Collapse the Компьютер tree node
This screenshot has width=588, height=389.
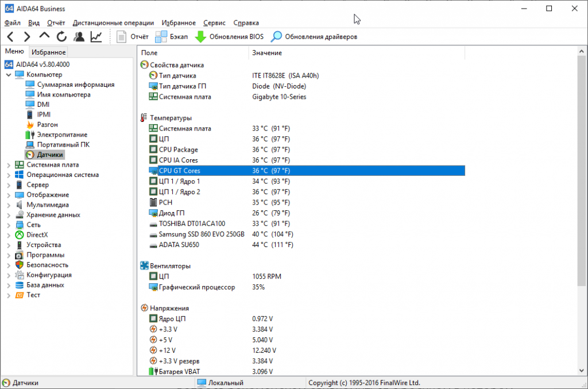pos(9,75)
